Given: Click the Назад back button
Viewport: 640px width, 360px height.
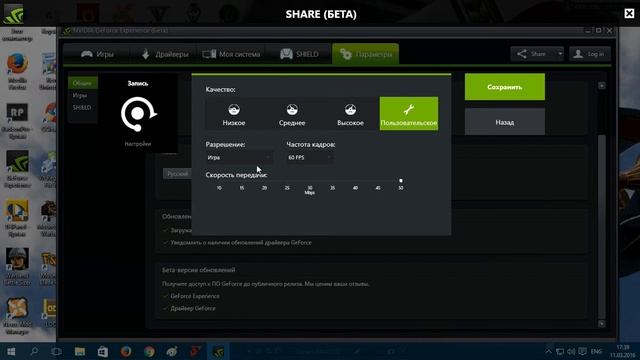Looking at the screenshot, I should [x=504, y=122].
